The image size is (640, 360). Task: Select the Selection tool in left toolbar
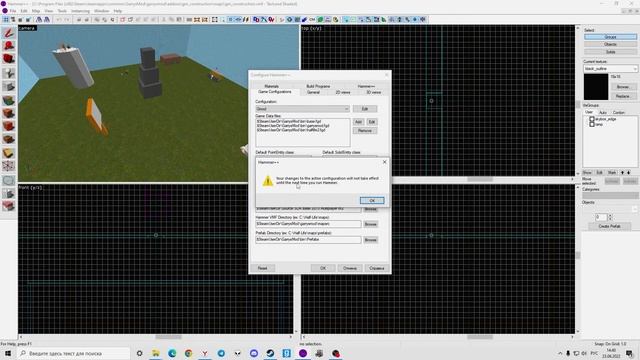click(x=9, y=33)
